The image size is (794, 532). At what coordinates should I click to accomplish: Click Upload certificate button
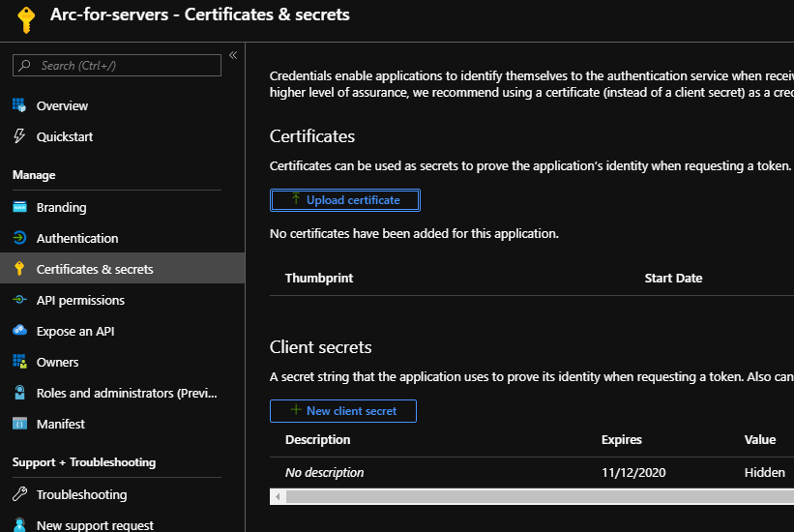(x=344, y=200)
